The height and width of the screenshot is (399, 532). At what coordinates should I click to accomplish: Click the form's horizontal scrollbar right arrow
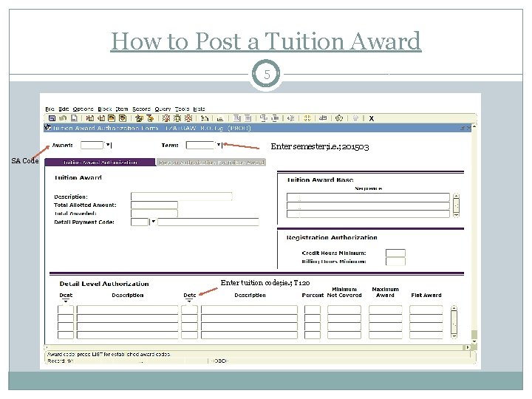(x=468, y=347)
